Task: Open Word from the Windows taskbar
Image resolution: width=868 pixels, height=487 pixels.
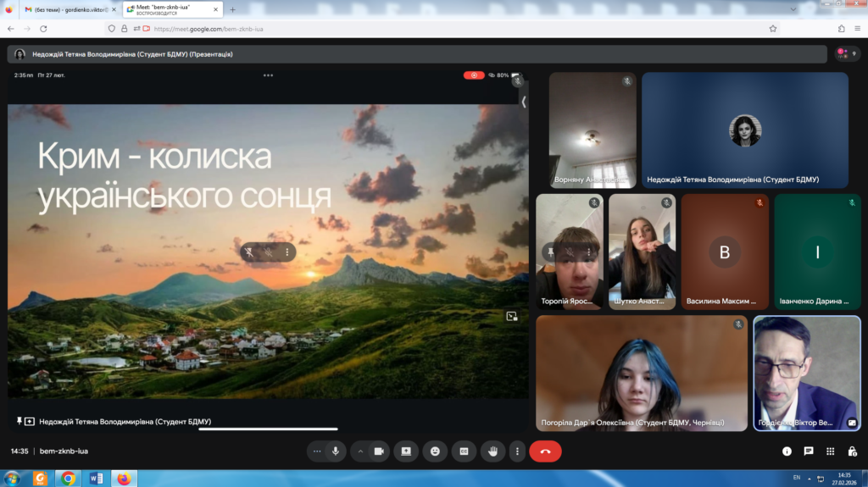Action: point(96,479)
